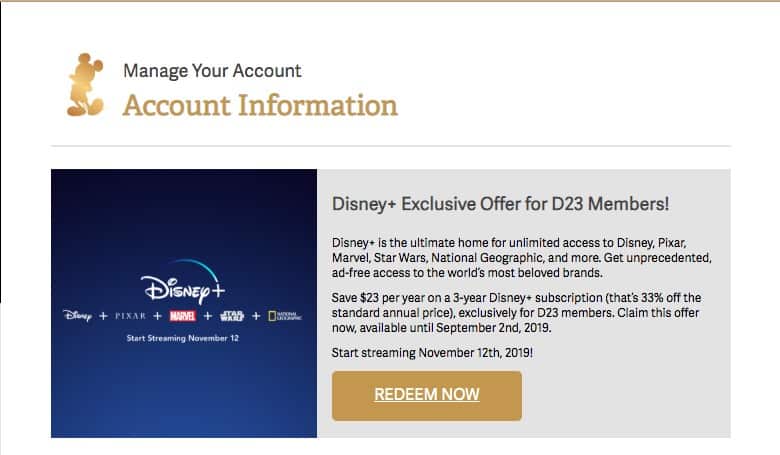Click the plus sign between Disney and Pixar
Image resolution: width=780 pixels, height=455 pixels.
tap(103, 316)
